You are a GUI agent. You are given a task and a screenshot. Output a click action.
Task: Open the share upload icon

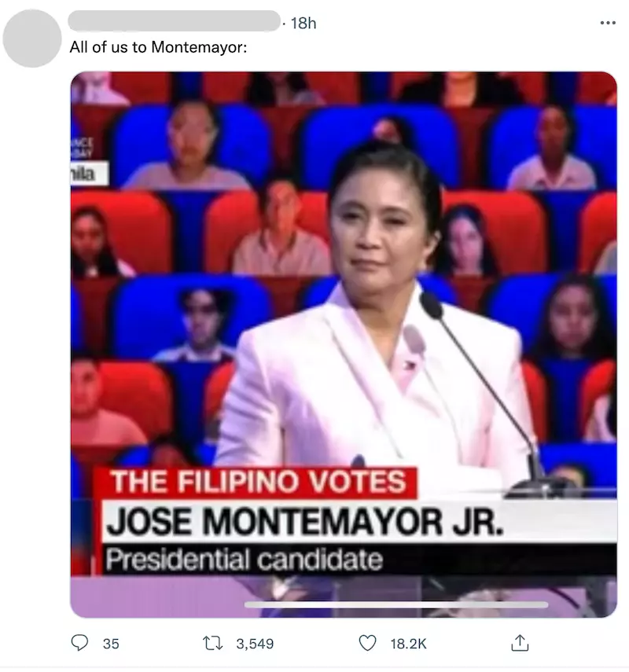click(x=520, y=643)
